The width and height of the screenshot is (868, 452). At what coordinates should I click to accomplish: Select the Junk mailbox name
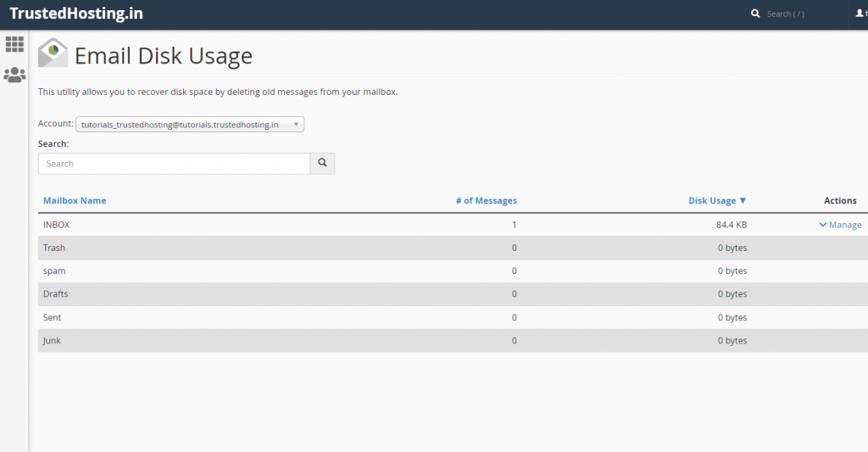point(52,341)
